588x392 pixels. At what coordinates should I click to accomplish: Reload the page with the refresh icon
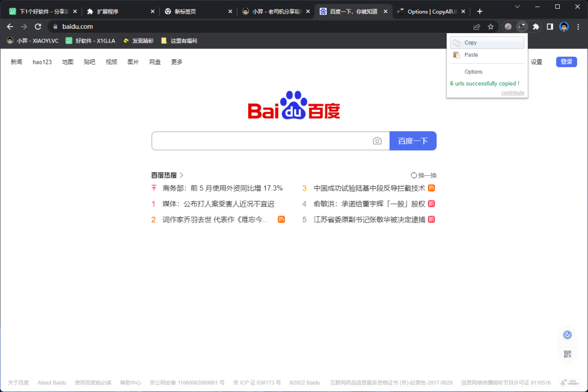pos(38,26)
